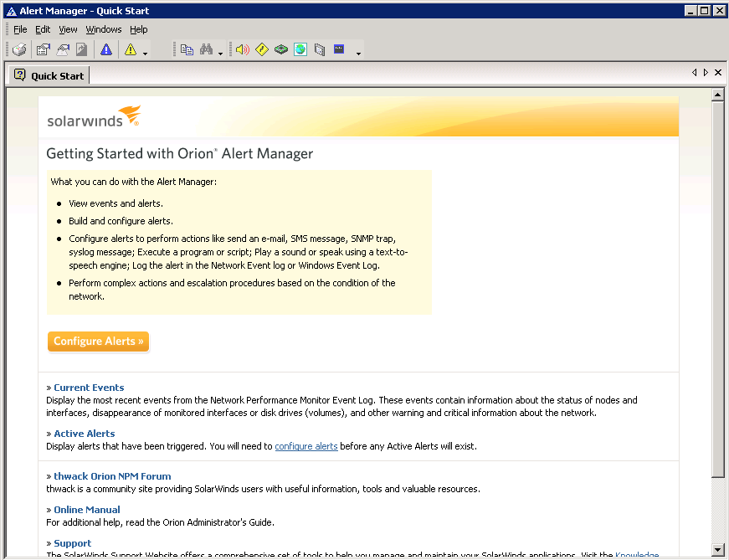
Task: Click the scrollbar up arrow
Action: tap(718, 95)
